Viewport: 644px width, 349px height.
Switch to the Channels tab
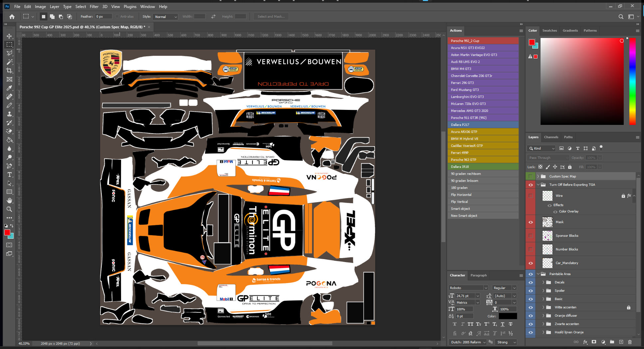pyautogui.click(x=551, y=137)
